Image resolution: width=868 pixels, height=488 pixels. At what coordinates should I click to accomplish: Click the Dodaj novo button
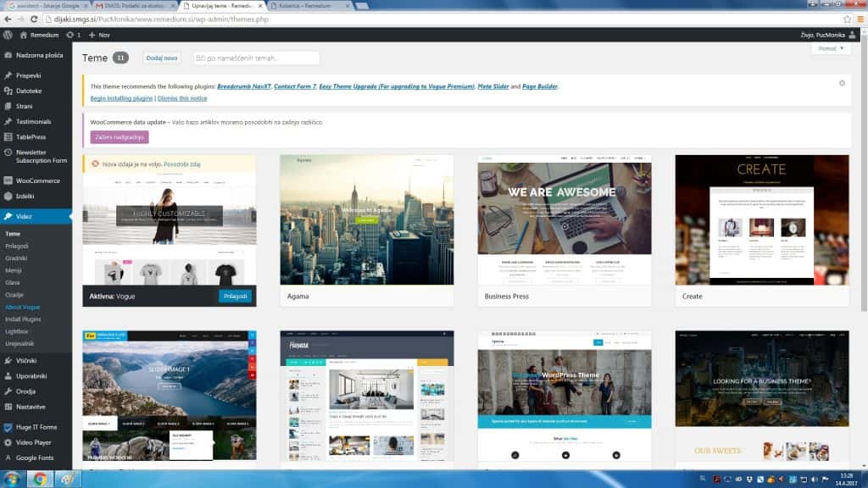pyautogui.click(x=161, y=58)
